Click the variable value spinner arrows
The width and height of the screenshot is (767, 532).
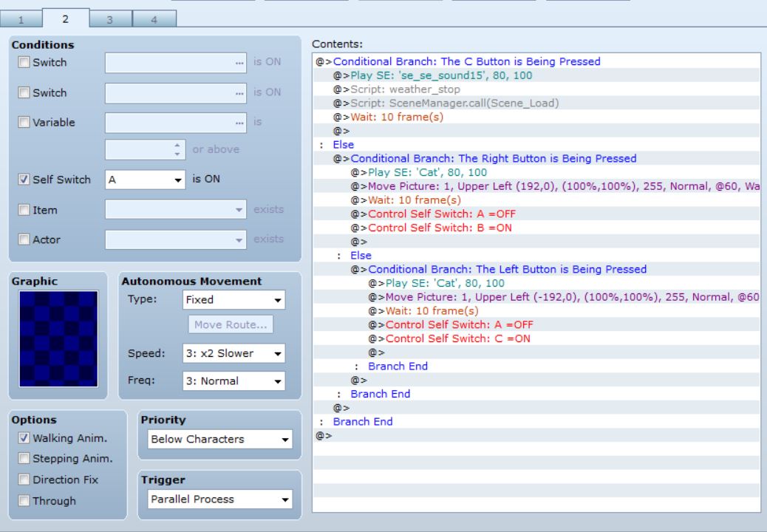point(177,149)
